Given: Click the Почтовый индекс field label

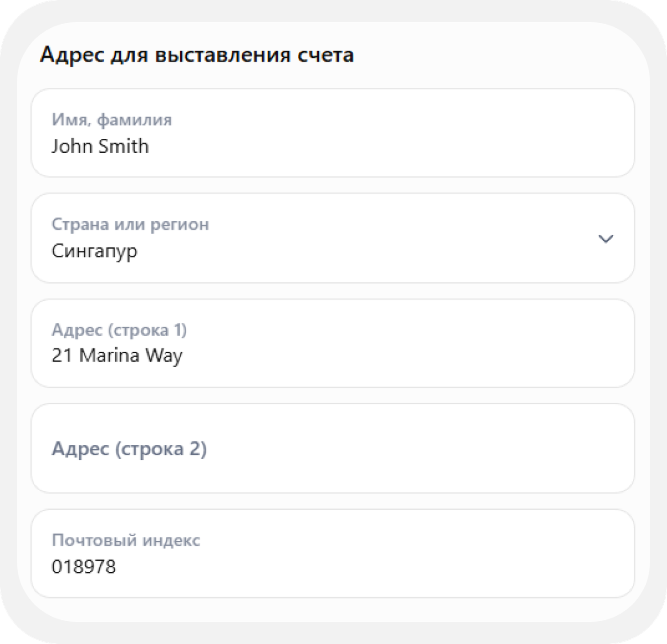Looking at the screenshot, I should (126, 540).
